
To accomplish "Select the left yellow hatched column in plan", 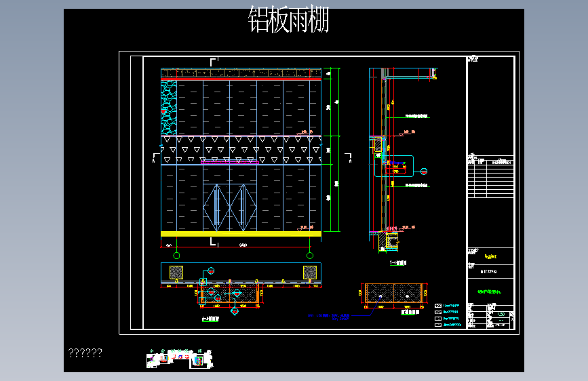I will (176, 273).
